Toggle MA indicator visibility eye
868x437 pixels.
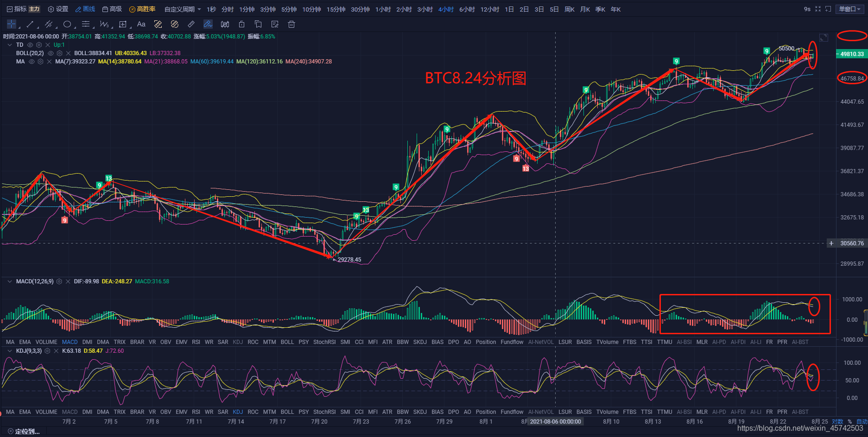coord(32,62)
